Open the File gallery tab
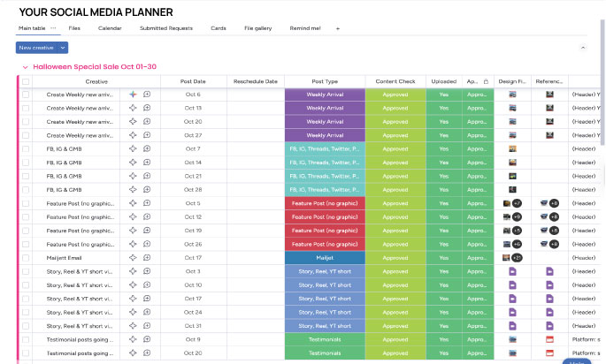 point(257,28)
